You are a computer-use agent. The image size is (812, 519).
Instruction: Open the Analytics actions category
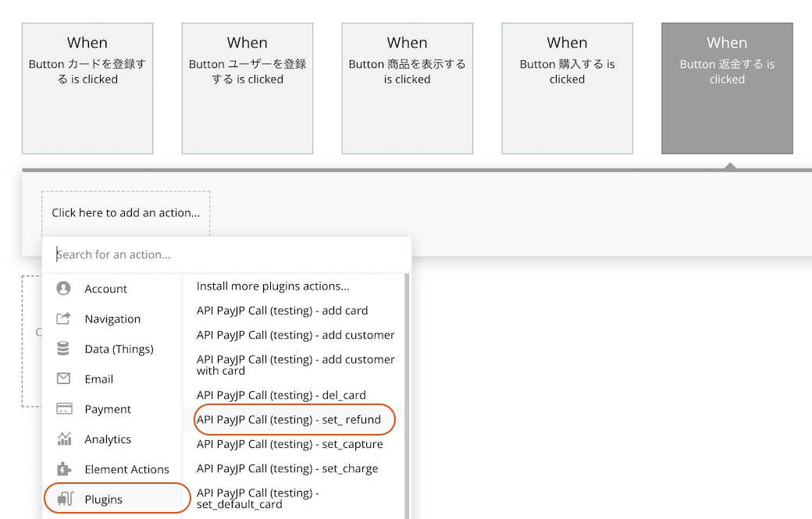coord(112,439)
